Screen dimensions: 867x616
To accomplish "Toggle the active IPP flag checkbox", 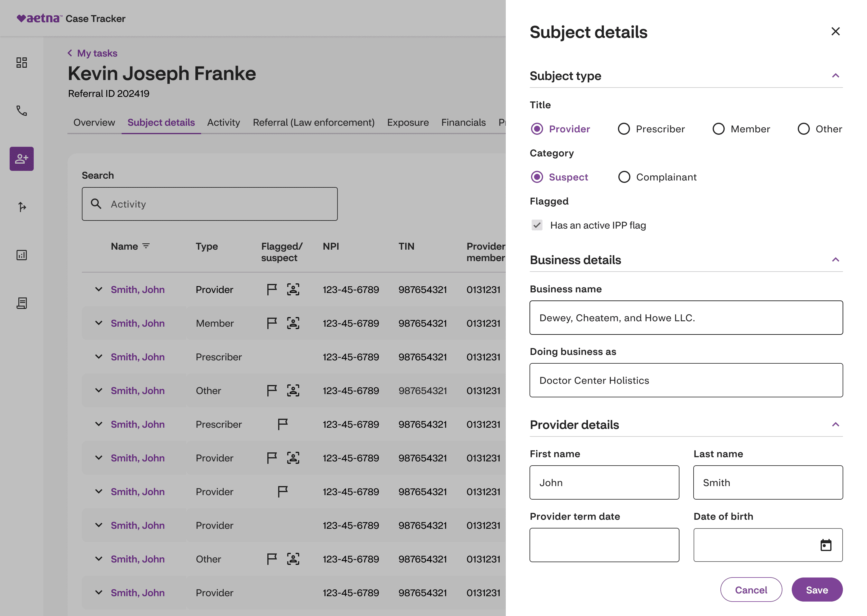I will tap(537, 225).
